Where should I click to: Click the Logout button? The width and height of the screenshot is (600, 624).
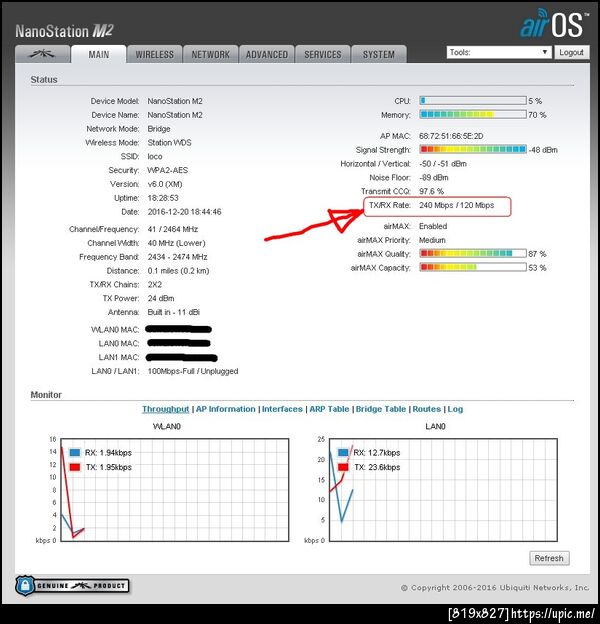[571, 52]
